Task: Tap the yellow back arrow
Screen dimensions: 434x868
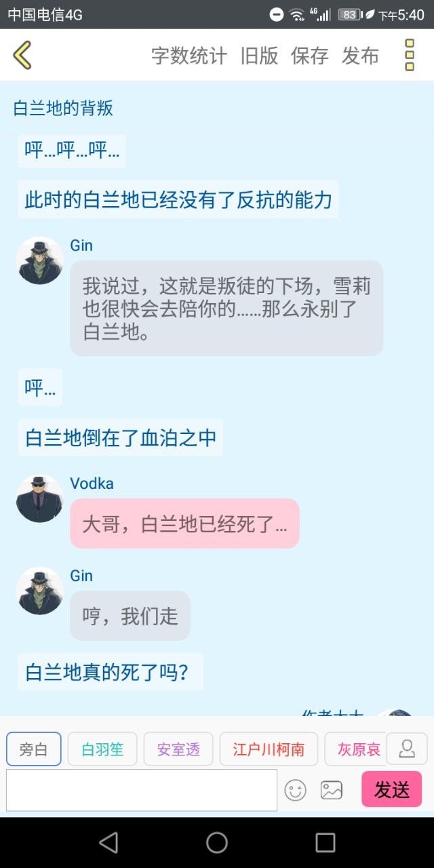Action: [x=22, y=55]
